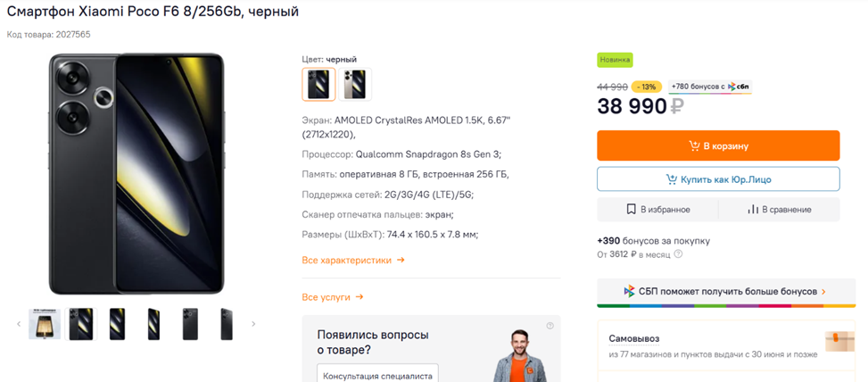
Task: Click Купить как Юр.Лицо button
Action: 718,179
